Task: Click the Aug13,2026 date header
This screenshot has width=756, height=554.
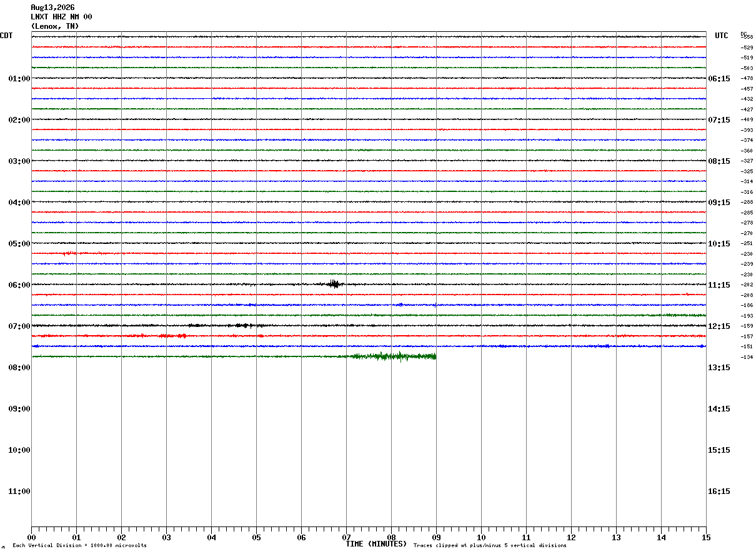Action: click(x=52, y=8)
